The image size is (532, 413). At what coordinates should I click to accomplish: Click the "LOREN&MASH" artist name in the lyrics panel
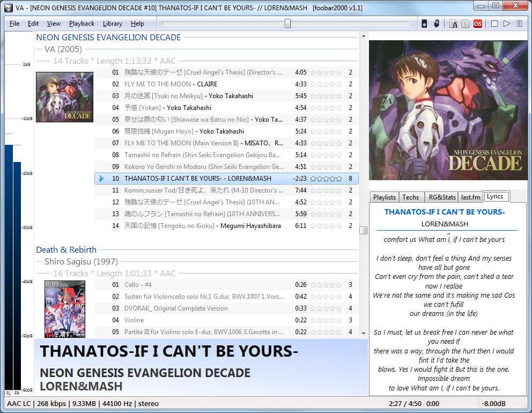(x=445, y=224)
